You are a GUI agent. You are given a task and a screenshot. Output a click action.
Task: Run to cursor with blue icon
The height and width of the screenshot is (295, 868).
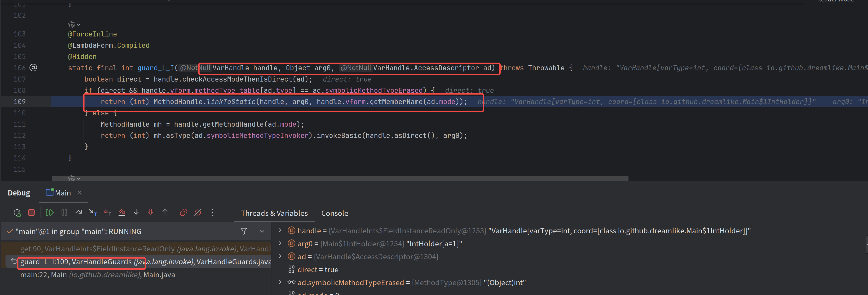point(93,213)
